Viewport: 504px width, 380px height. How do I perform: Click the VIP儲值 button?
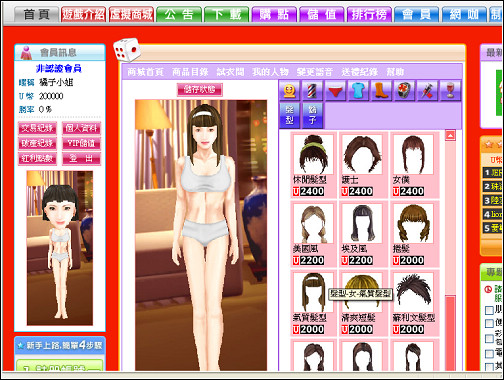(81, 144)
